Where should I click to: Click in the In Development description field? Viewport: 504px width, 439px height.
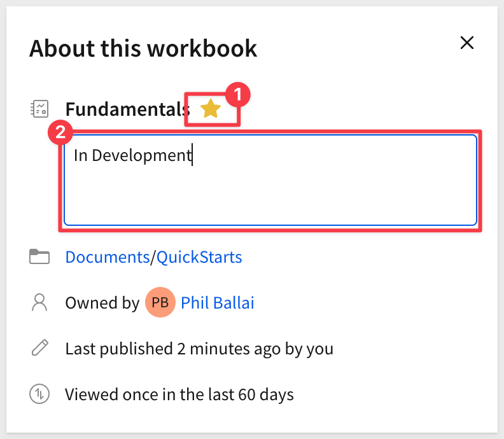tap(270, 180)
